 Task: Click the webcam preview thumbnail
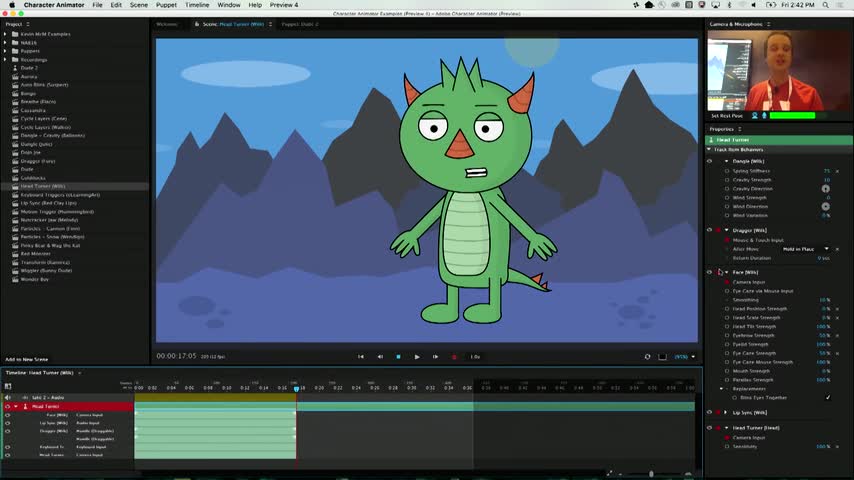779,71
